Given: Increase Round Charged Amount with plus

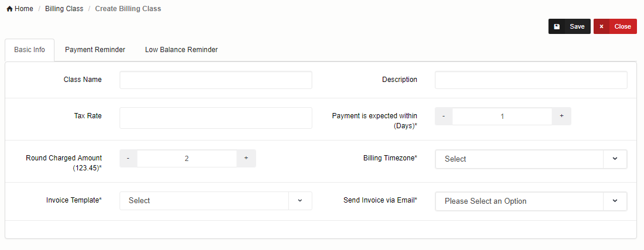Looking at the screenshot, I should [246, 158].
